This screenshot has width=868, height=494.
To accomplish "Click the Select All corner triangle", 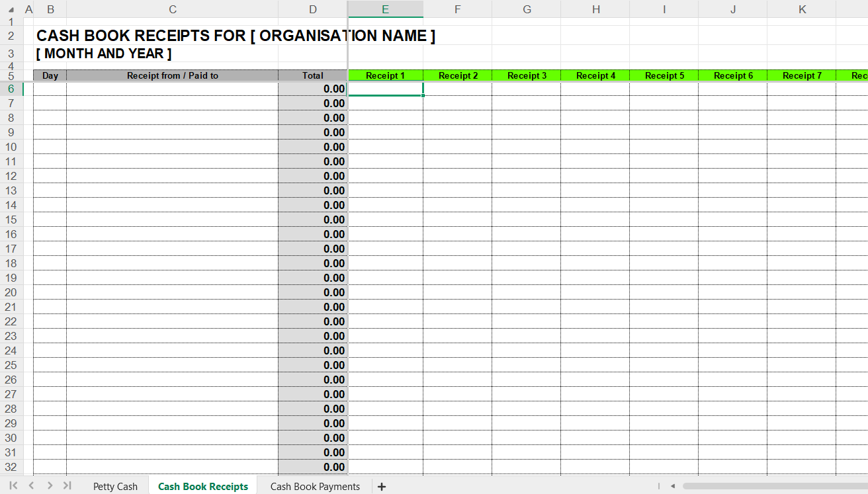I will (11, 10).
